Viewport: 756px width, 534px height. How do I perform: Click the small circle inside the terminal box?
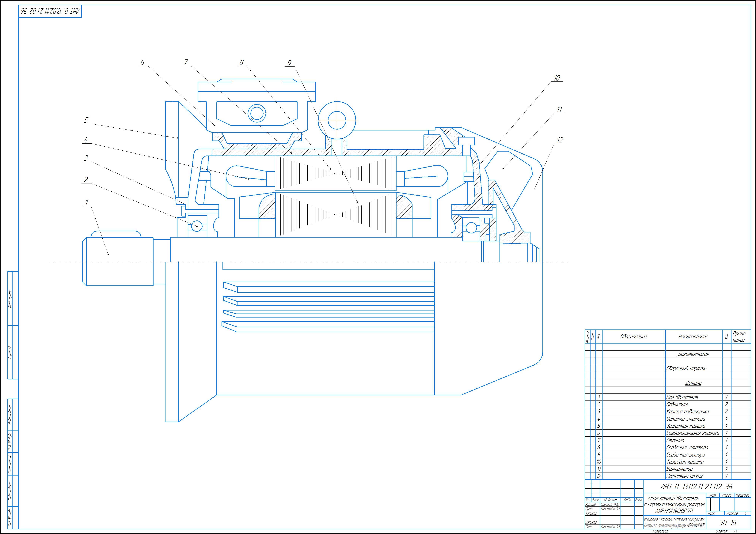point(257,113)
